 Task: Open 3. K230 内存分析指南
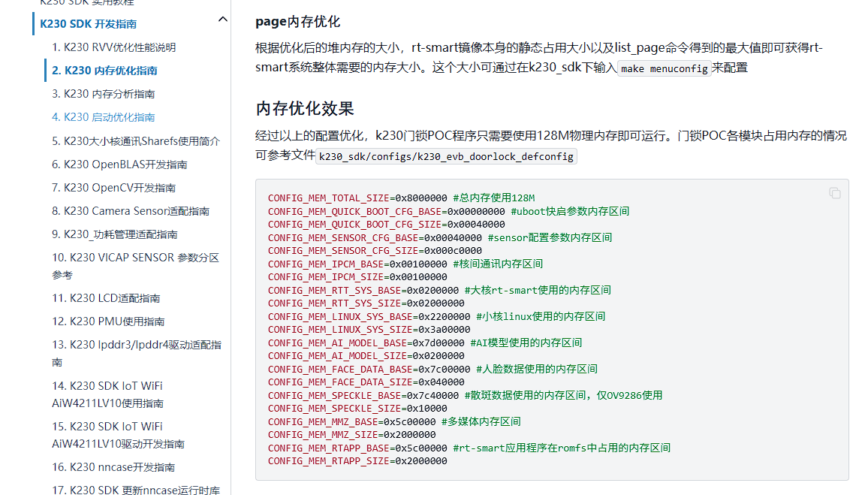tap(103, 94)
